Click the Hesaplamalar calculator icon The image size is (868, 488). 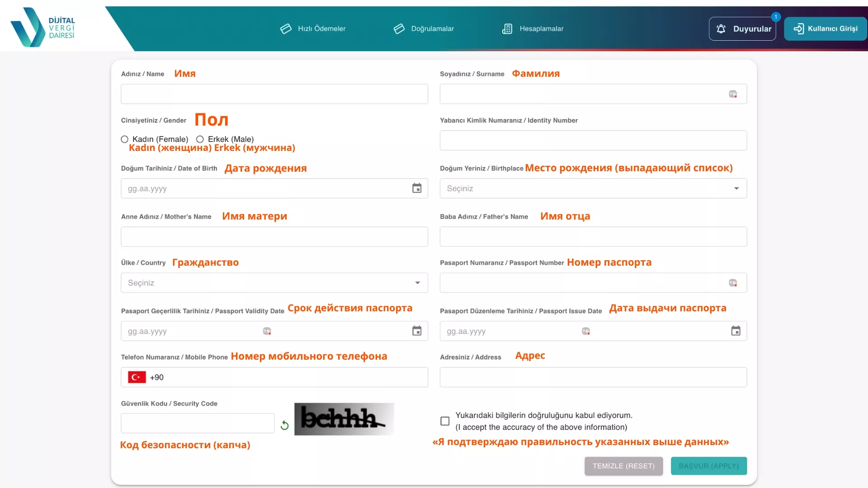(x=507, y=29)
